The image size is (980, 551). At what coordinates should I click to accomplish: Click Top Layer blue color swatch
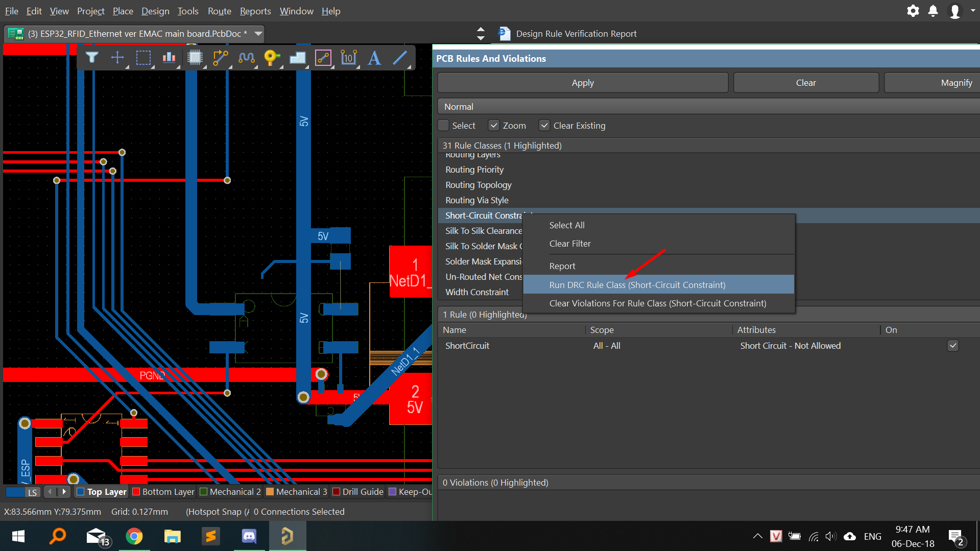80,492
